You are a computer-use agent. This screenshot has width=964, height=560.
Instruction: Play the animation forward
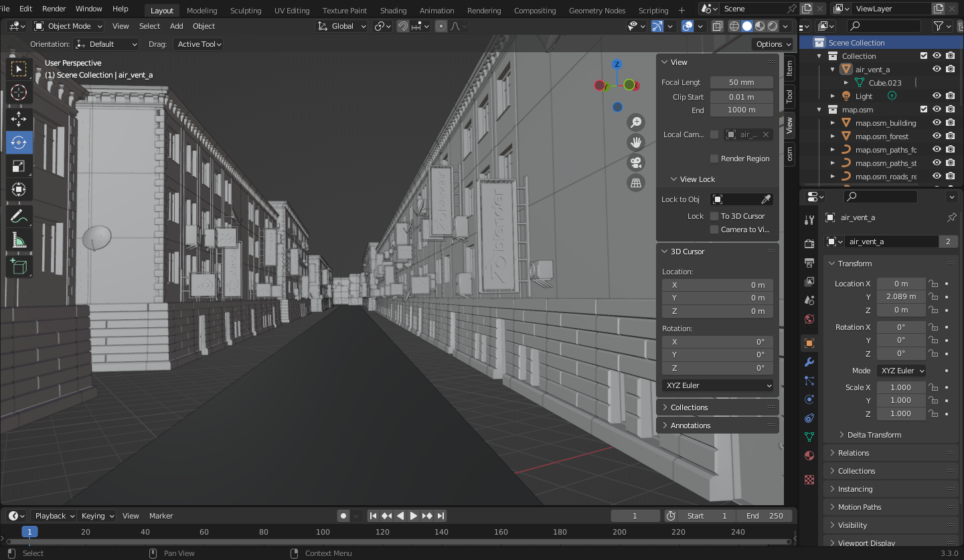[x=414, y=516]
